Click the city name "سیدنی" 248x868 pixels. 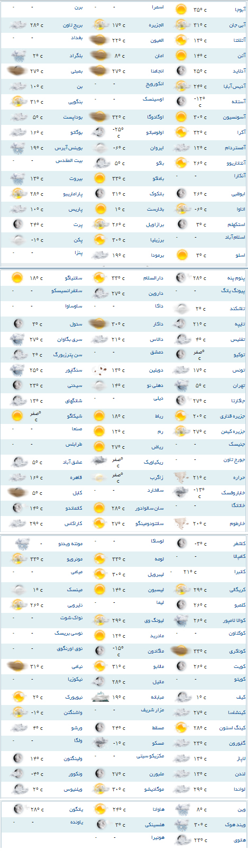pos(76,385)
